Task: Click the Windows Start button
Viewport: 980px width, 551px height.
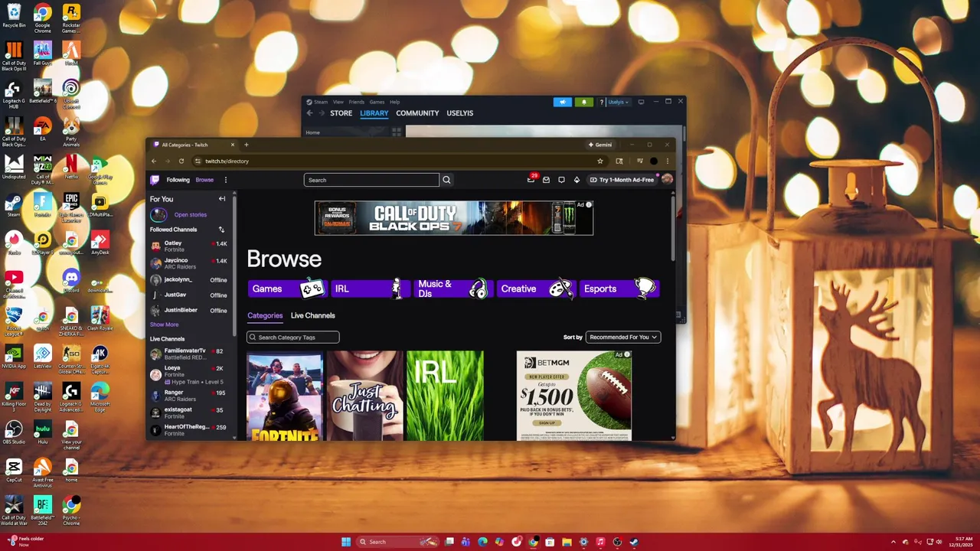Action: pos(346,542)
